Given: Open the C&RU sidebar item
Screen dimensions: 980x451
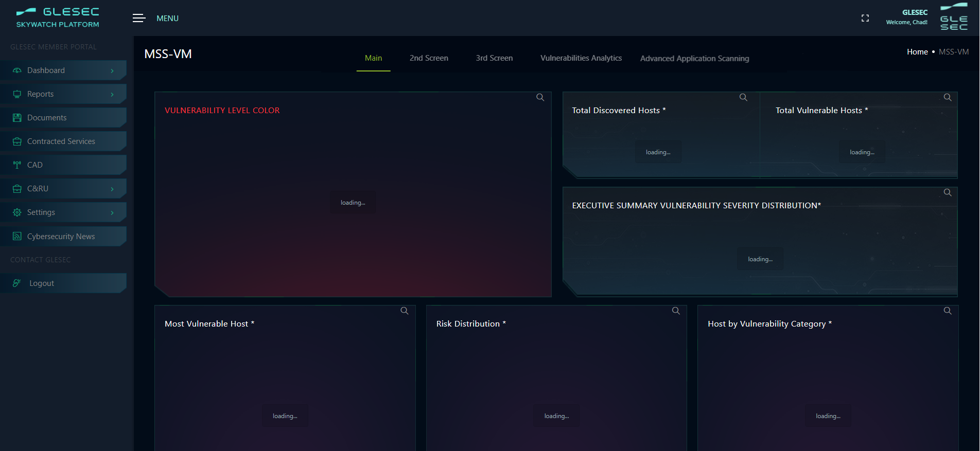Looking at the screenshot, I should 63,189.
